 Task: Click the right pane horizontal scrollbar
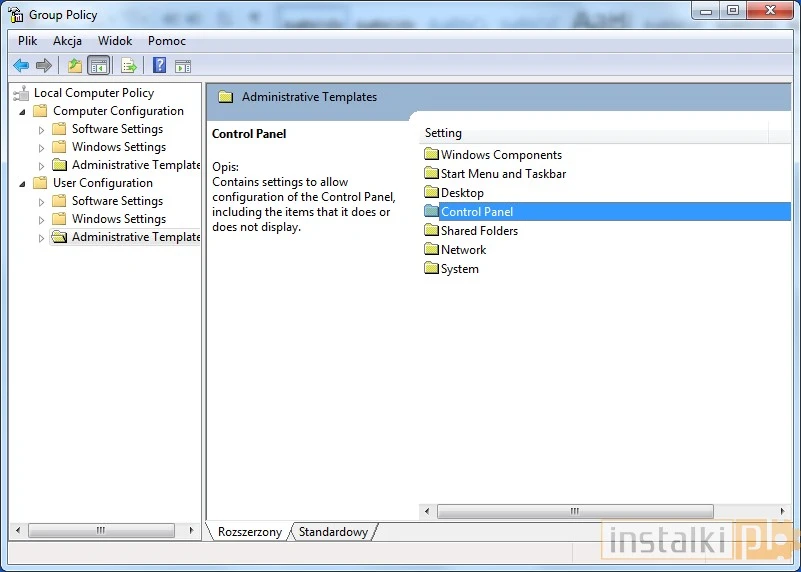[x=604, y=511]
